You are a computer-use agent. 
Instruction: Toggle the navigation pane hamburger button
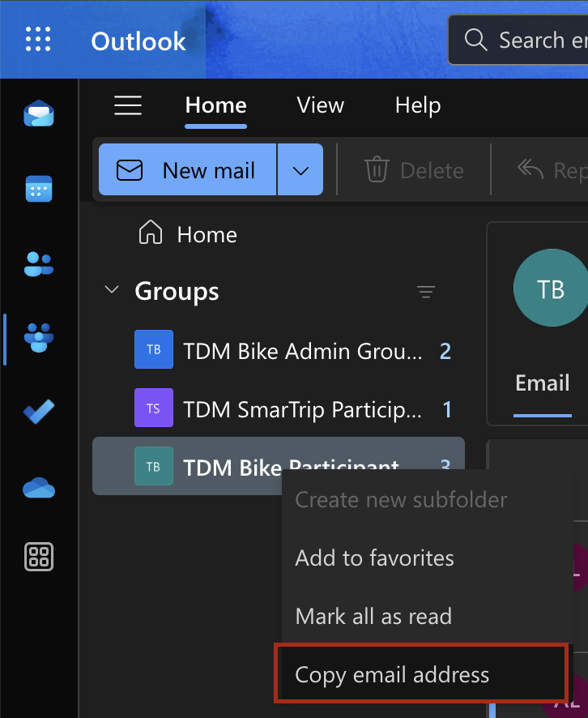(128, 105)
